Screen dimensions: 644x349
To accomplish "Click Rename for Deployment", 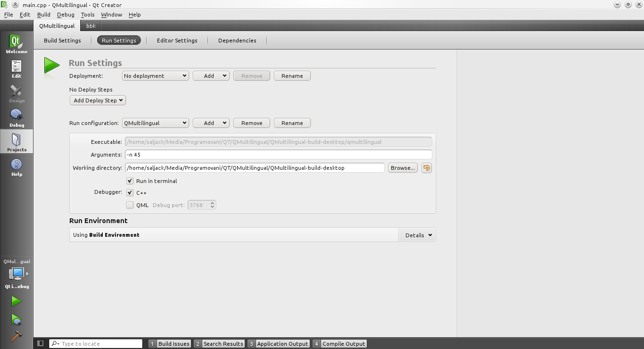I will click(292, 76).
